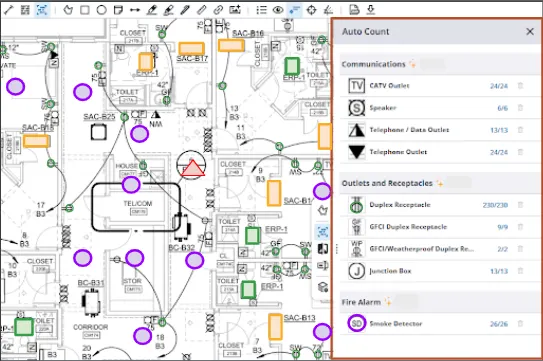The image size is (543, 361).
Task: Delete the GFCI Duplex Receptacle count
Action: (520, 227)
